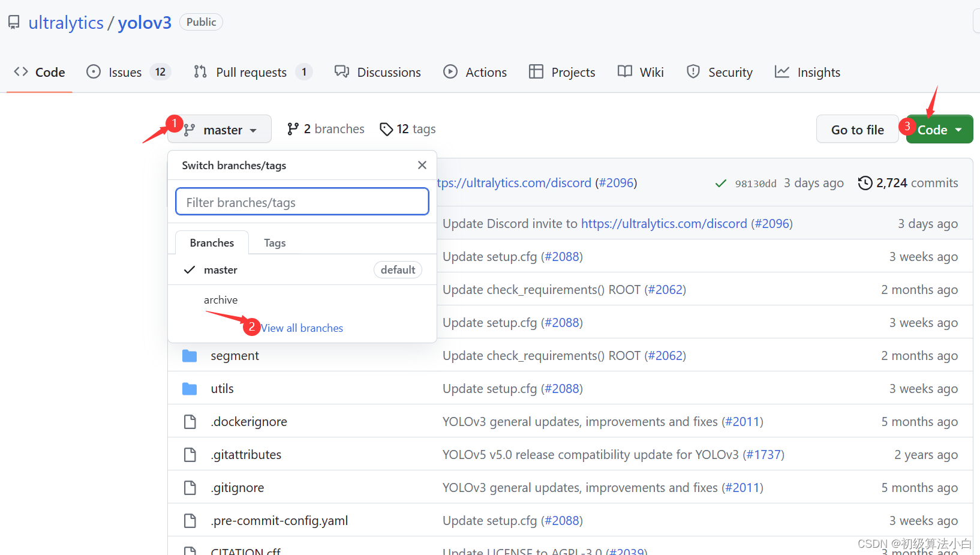Open pull request #2096 in commit header
Viewport: 980px width, 555px height.
tap(616, 183)
